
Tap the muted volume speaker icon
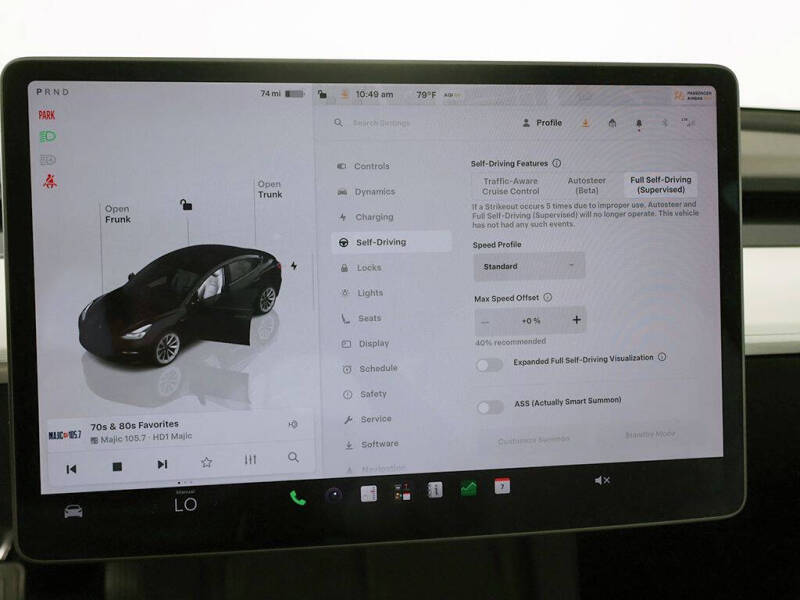pyautogui.click(x=602, y=480)
